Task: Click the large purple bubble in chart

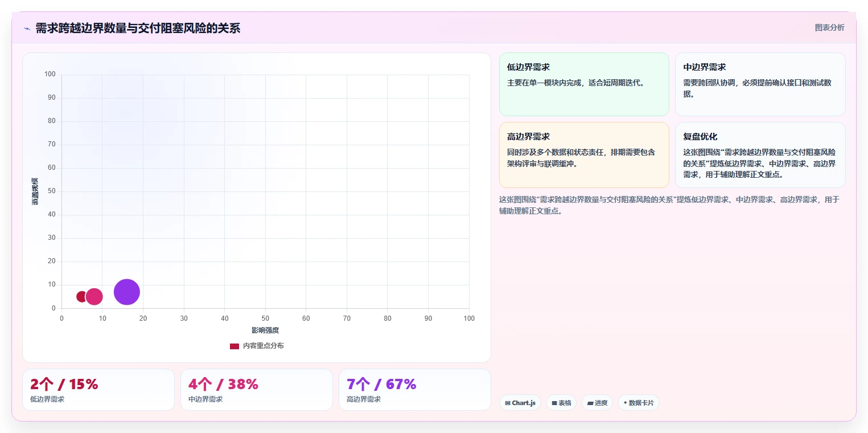Action: 126,292
